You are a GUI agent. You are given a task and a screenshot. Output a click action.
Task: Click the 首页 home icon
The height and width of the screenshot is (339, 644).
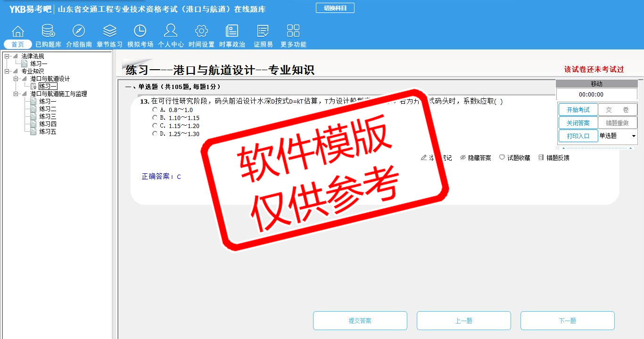coord(18,32)
